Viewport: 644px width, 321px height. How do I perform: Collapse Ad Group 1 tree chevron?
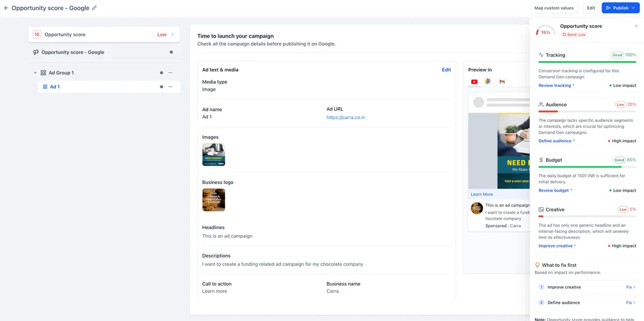tap(35, 72)
